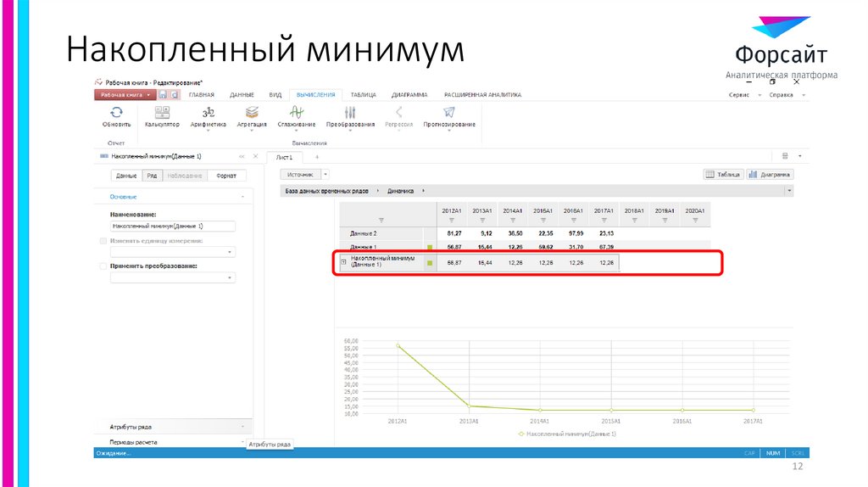Screen dimensions: 868x487
Task: Select the Сглаживание smoothing icon
Action: (x=297, y=112)
